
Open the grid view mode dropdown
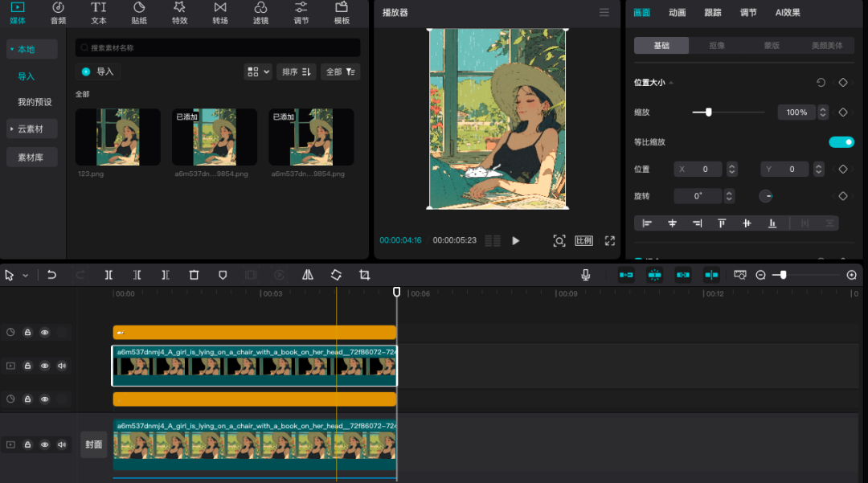coord(258,72)
